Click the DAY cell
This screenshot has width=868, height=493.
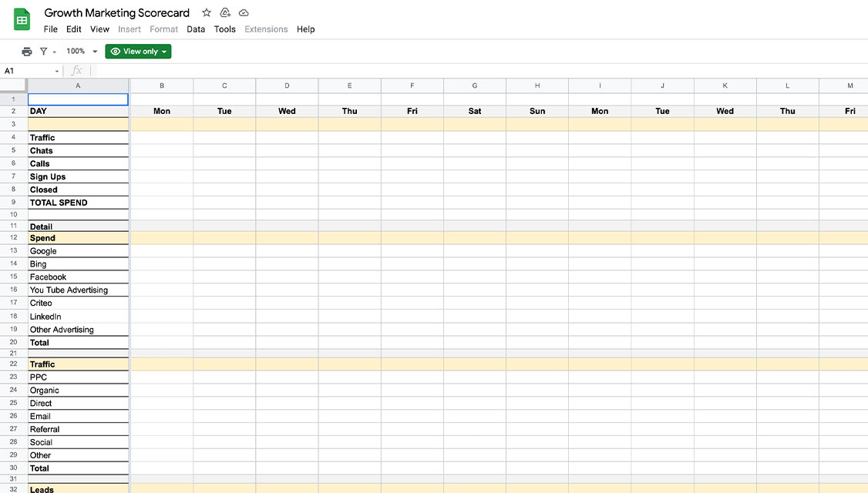[x=78, y=111]
